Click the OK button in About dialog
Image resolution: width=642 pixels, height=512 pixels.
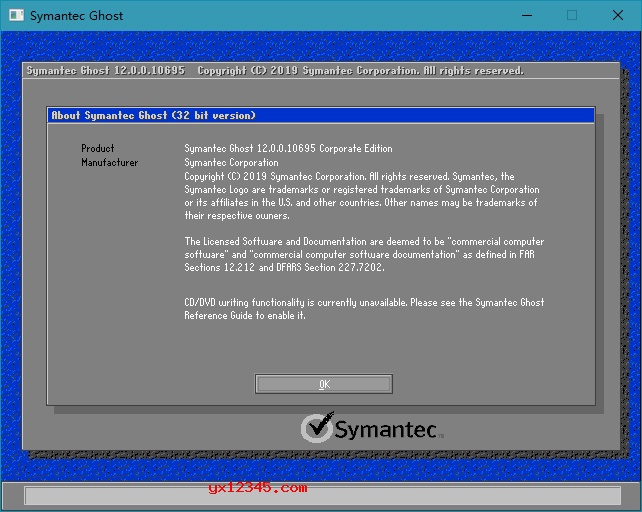click(323, 384)
